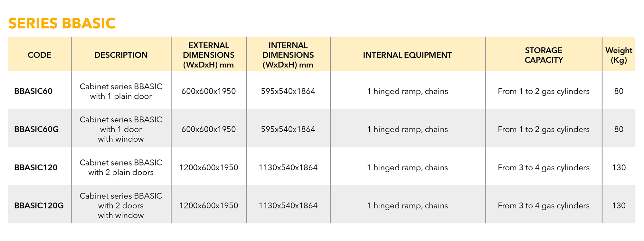Click the Weight (Kg) column header

tap(619, 55)
